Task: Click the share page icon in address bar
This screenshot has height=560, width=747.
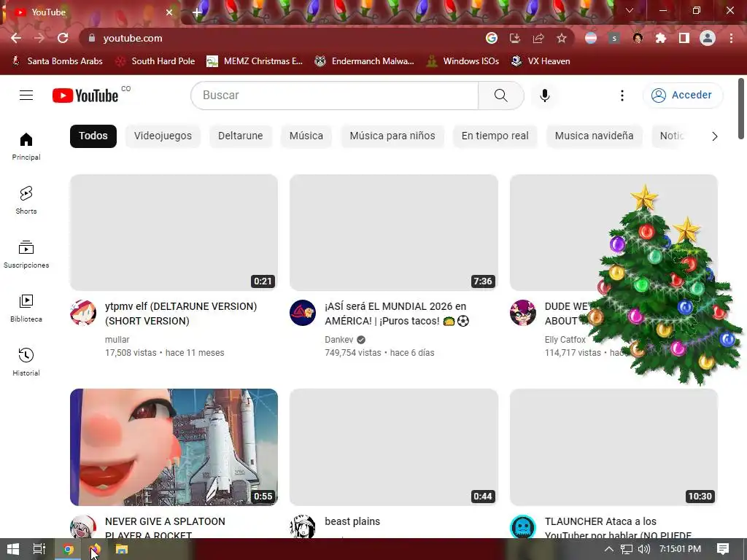Action: pos(538,38)
